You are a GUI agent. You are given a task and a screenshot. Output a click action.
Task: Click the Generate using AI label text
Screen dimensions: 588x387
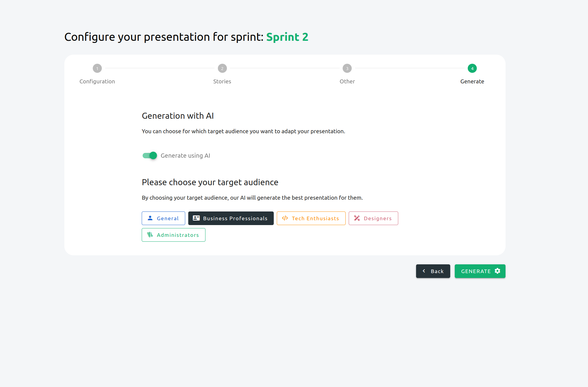(x=185, y=156)
